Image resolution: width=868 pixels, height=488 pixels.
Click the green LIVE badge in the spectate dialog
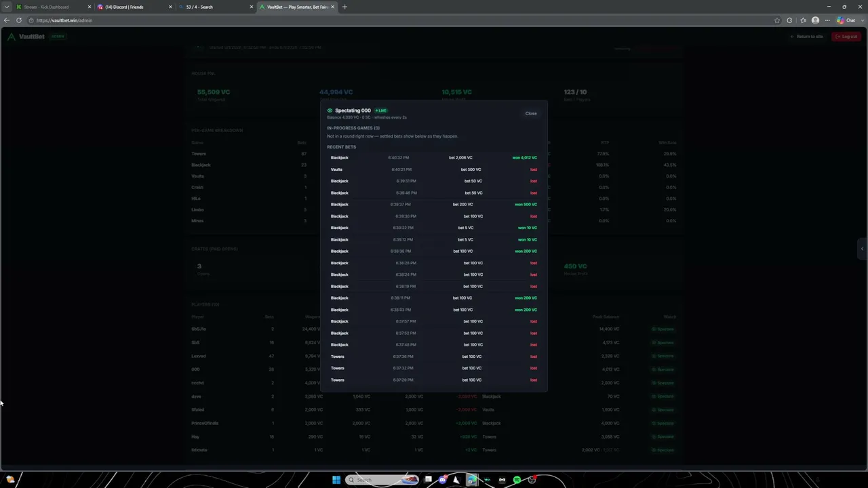(x=381, y=110)
